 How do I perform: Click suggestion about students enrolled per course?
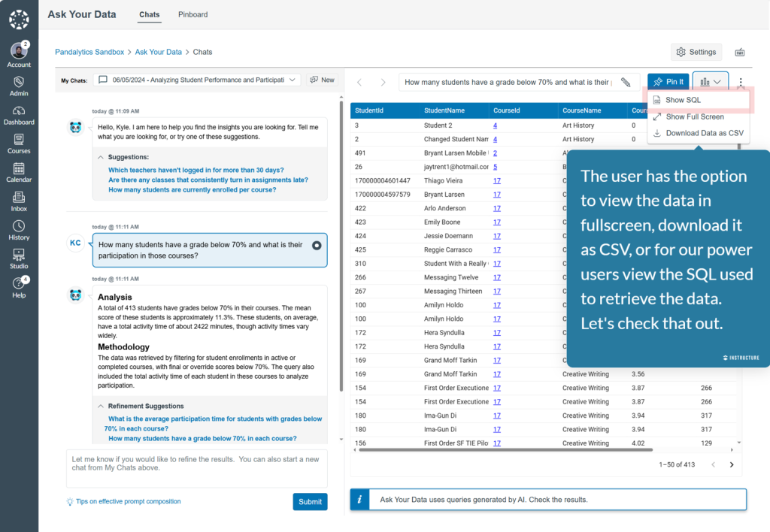tap(192, 190)
